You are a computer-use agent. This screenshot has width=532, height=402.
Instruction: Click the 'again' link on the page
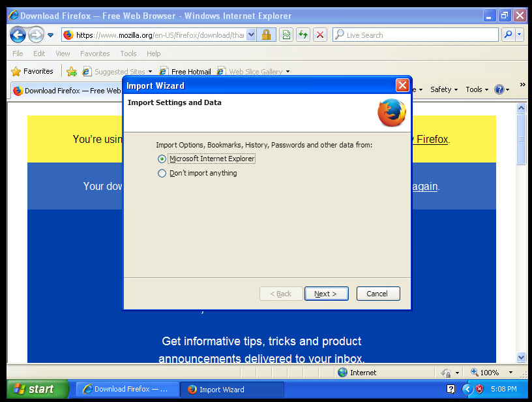[x=425, y=187]
